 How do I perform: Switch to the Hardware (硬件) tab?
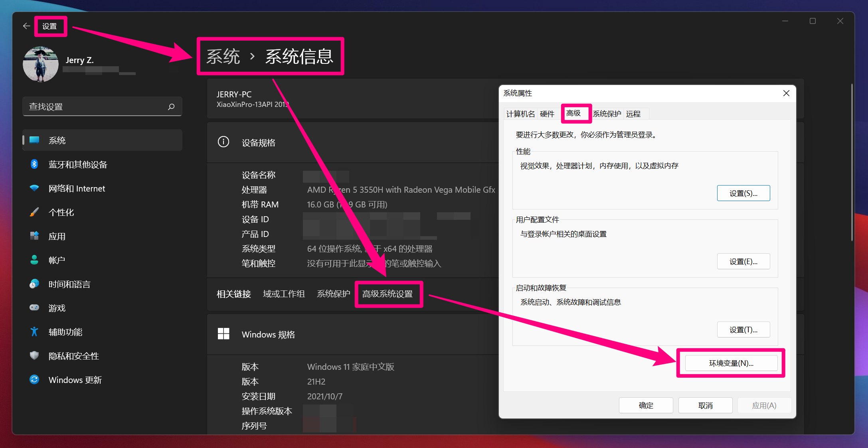tap(547, 114)
